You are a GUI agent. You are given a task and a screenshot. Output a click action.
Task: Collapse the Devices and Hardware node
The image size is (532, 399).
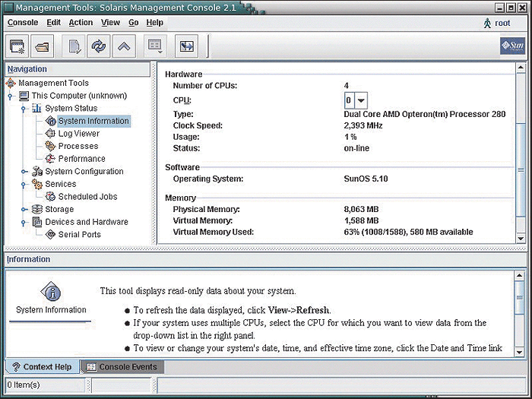pos(24,223)
